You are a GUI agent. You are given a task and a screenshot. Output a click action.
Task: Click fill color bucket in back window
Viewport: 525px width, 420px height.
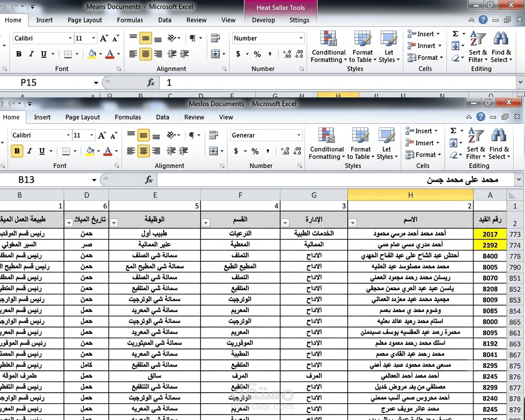92,54
